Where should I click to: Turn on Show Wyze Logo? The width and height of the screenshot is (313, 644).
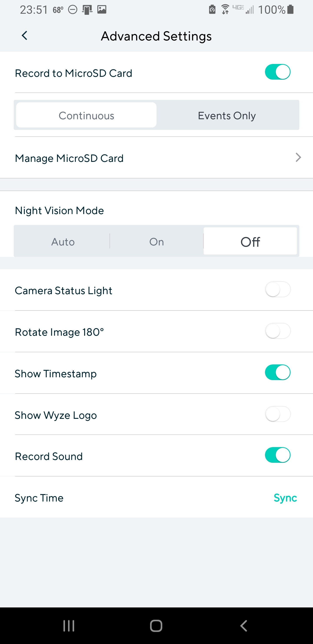(278, 414)
